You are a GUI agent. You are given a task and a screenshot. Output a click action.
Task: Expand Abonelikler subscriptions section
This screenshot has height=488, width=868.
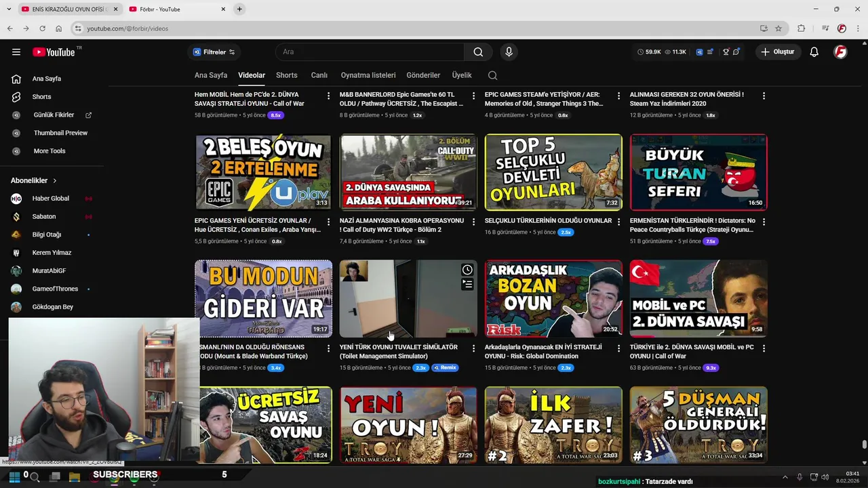(34, 180)
